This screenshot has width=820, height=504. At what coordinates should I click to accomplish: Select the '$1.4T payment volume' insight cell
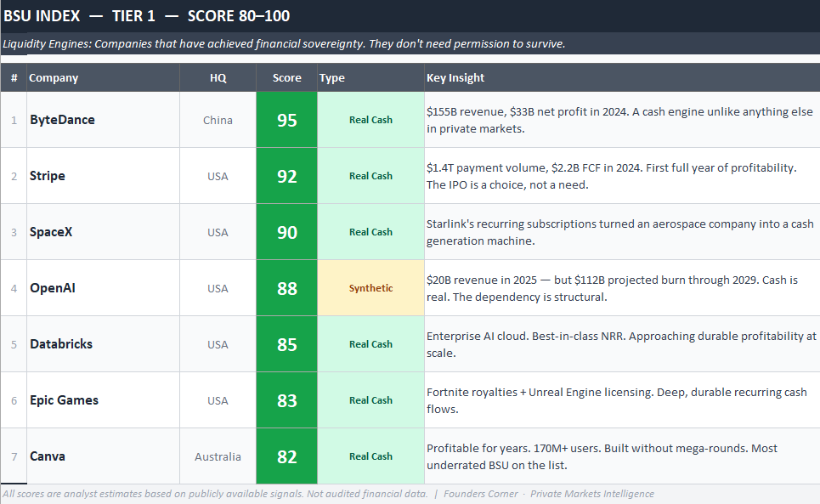622,176
